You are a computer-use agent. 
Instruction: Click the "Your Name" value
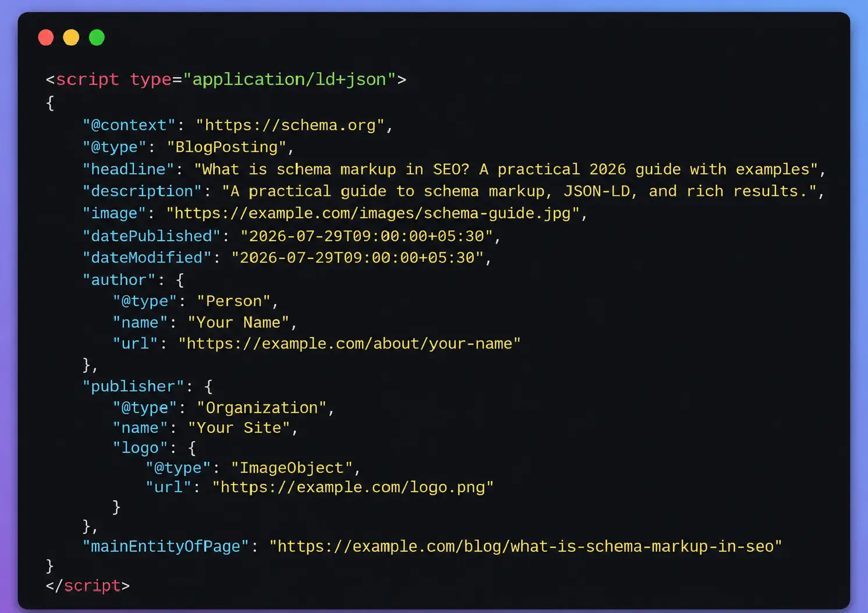pyautogui.click(x=239, y=323)
